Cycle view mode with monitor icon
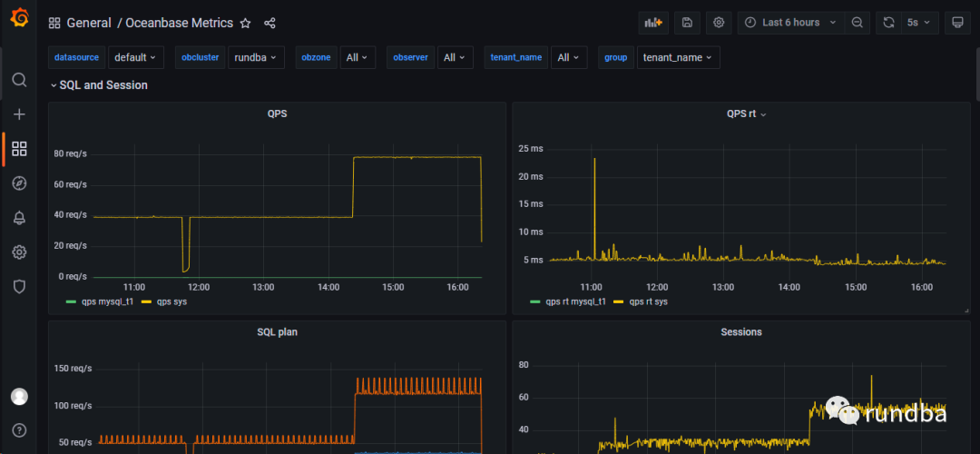This screenshot has width=980, height=454. tap(956, 23)
